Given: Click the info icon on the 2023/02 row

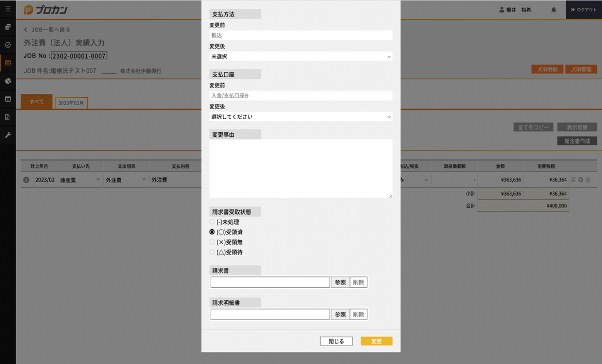Looking at the screenshot, I should click(x=26, y=179).
